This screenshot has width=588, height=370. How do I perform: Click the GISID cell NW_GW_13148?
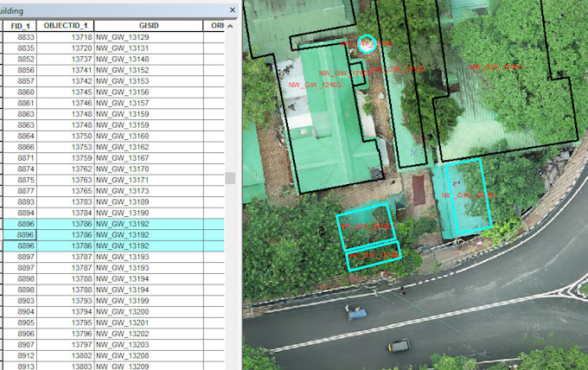click(149, 60)
